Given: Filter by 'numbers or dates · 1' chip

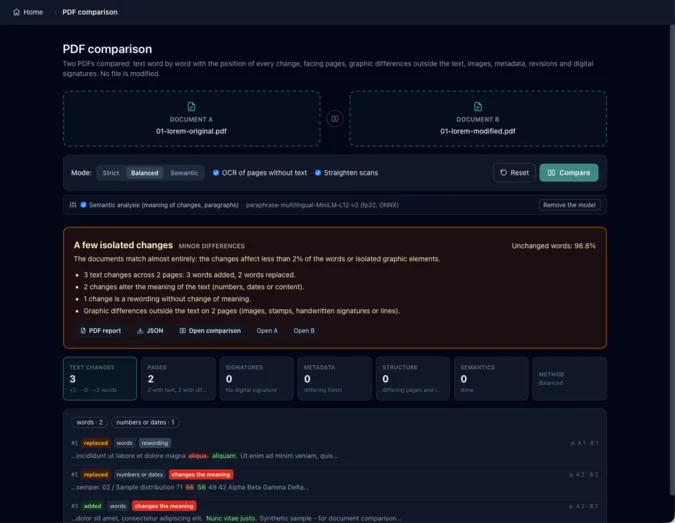Looking at the screenshot, I should click(x=145, y=422).
